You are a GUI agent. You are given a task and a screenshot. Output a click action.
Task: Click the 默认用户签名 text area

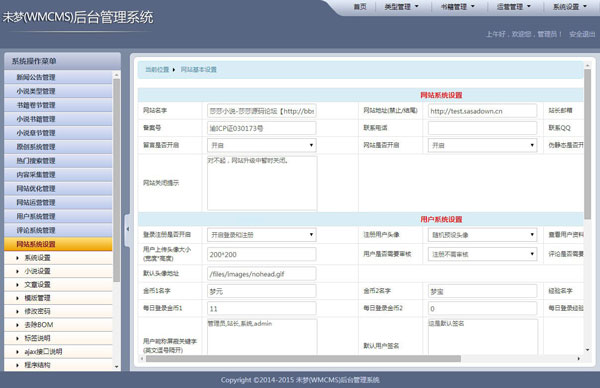(x=483, y=337)
